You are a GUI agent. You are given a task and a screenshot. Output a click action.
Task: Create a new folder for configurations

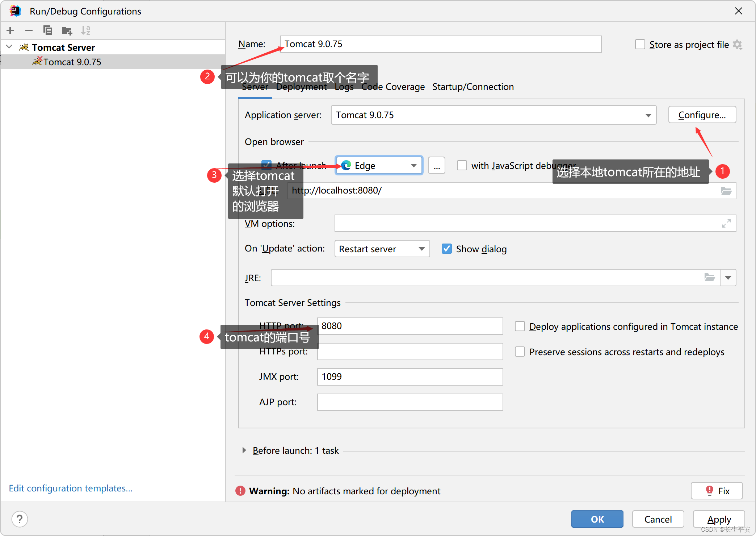tap(67, 30)
